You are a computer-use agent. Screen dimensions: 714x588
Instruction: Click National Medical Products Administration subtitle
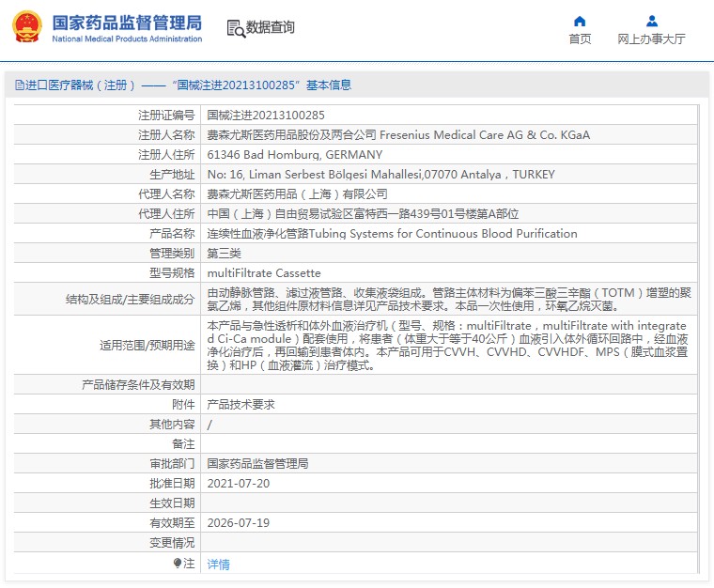127,39
